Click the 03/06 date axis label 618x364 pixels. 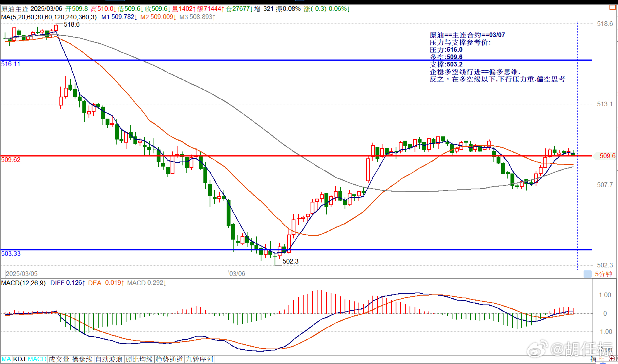point(237,274)
